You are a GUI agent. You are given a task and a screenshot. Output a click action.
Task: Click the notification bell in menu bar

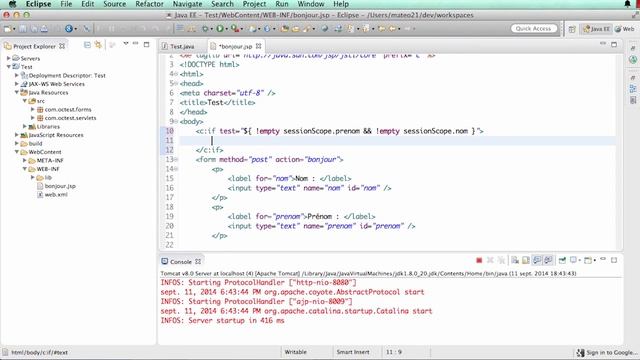[627, 4]
